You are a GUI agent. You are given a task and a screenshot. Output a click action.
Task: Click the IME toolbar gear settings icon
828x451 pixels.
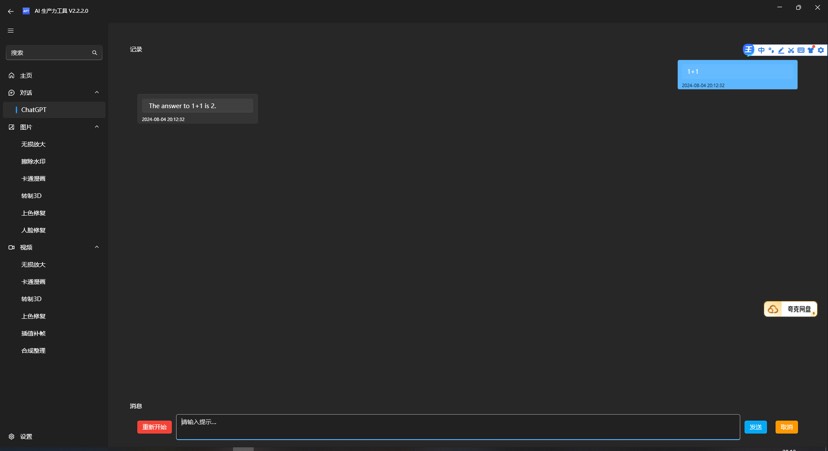[821, 50]
